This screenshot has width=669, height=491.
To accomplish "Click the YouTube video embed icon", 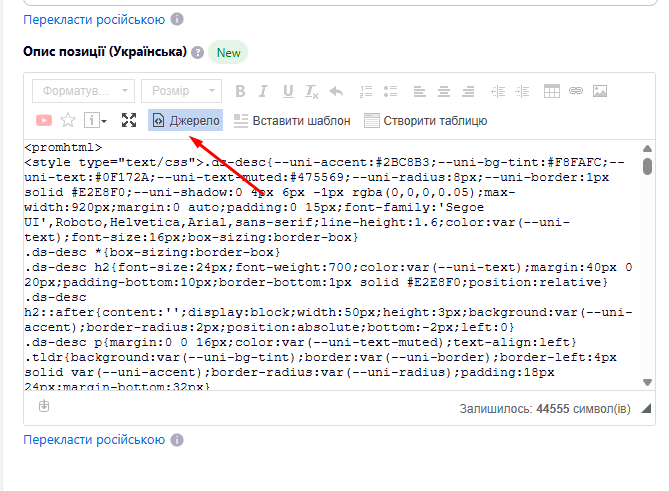I will [44, 121].
